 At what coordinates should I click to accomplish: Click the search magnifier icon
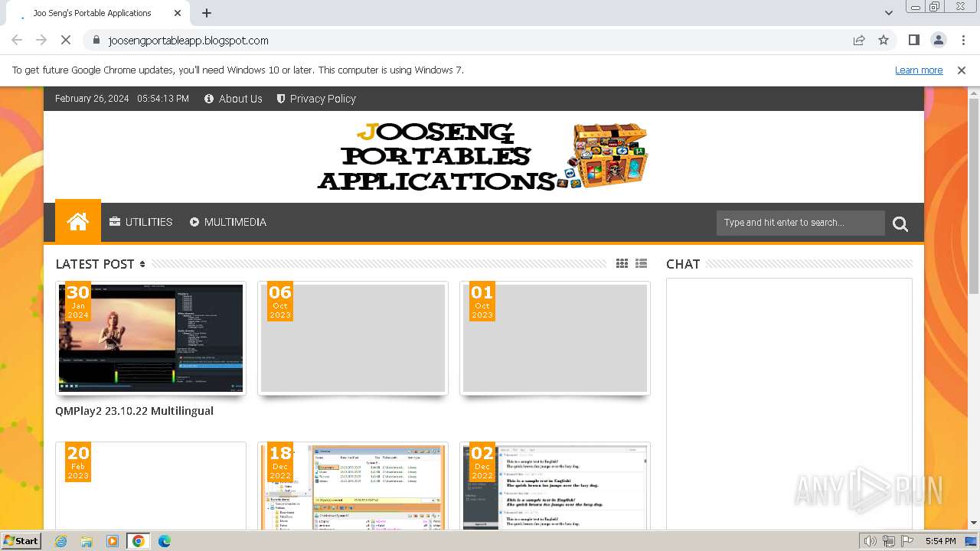pos(900,223)
